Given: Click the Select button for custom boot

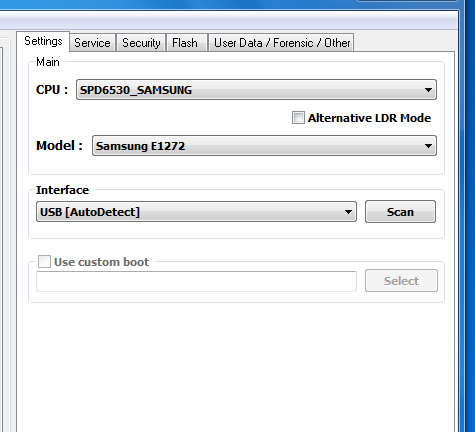Looking at the screenshot, I should 401,281.
